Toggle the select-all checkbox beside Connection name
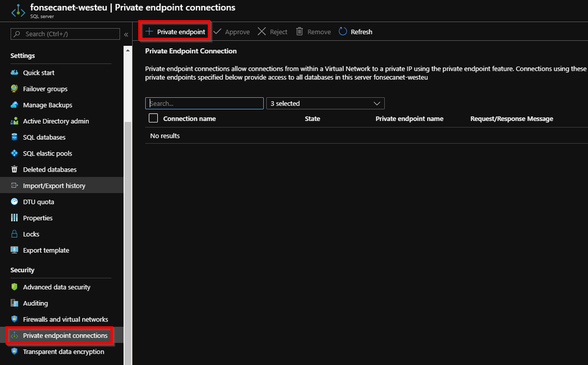This screenshot has width=588, height=365. point(154,118)
